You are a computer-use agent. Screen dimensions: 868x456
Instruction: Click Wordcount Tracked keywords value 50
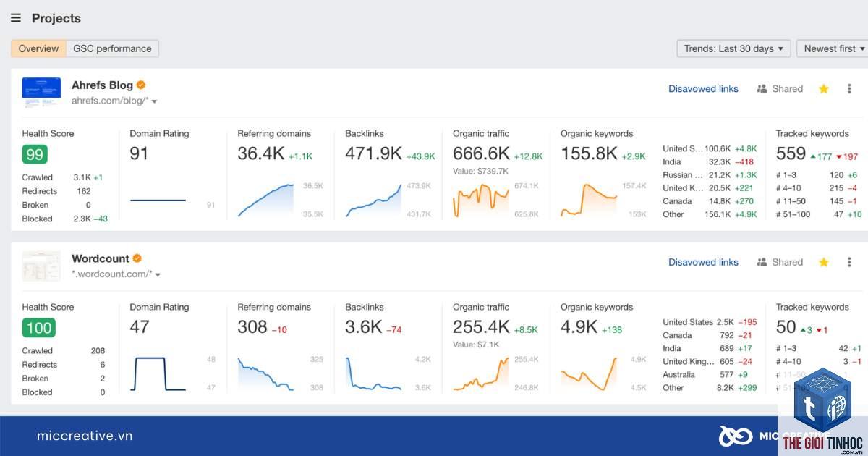786,327
